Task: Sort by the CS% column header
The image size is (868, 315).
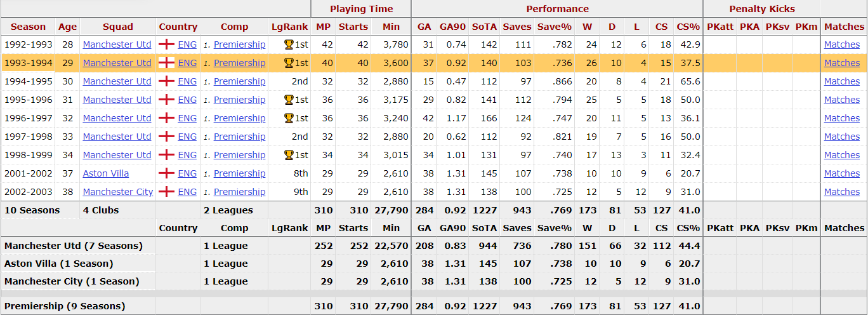Action: click(688, 27)
